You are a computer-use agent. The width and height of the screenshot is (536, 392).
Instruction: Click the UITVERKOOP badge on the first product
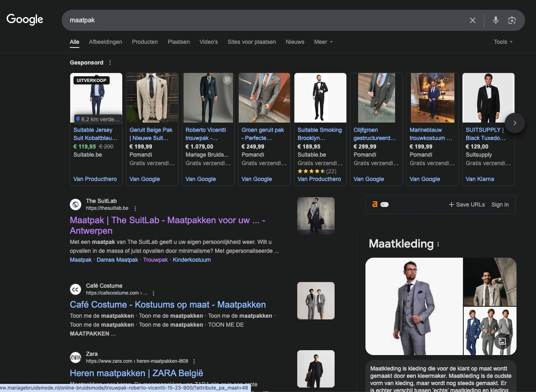coord(91,80)
